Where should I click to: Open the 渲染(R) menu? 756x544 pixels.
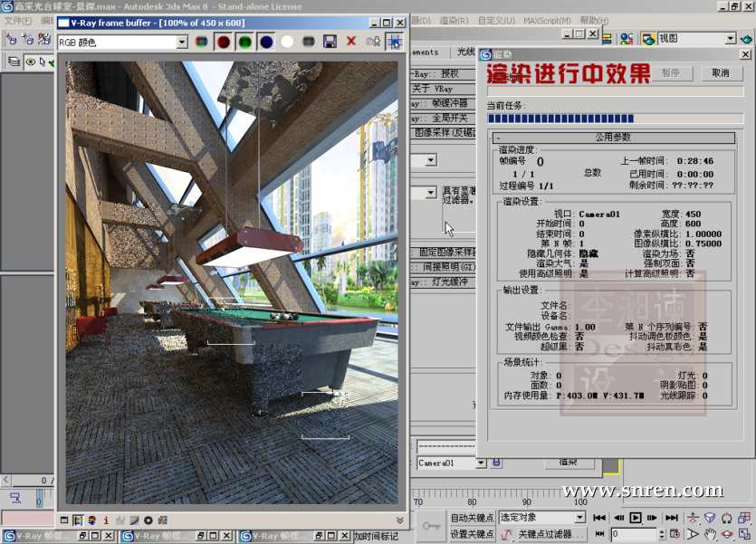pos(454,21)
